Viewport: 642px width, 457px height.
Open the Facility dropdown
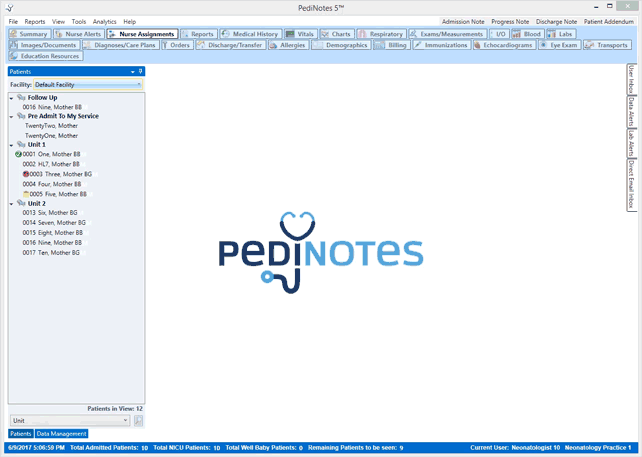click(x=88, y=85)
